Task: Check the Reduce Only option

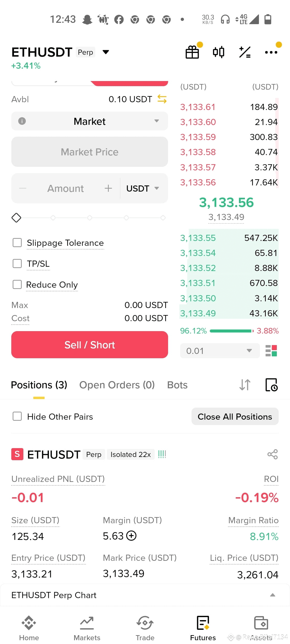Action: click(17, 284)
